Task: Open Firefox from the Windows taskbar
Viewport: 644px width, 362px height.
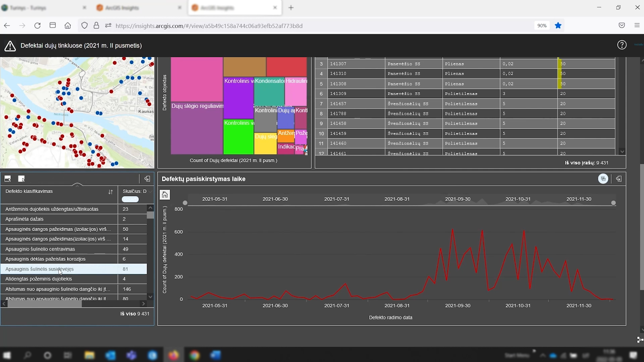Action: 174,355
